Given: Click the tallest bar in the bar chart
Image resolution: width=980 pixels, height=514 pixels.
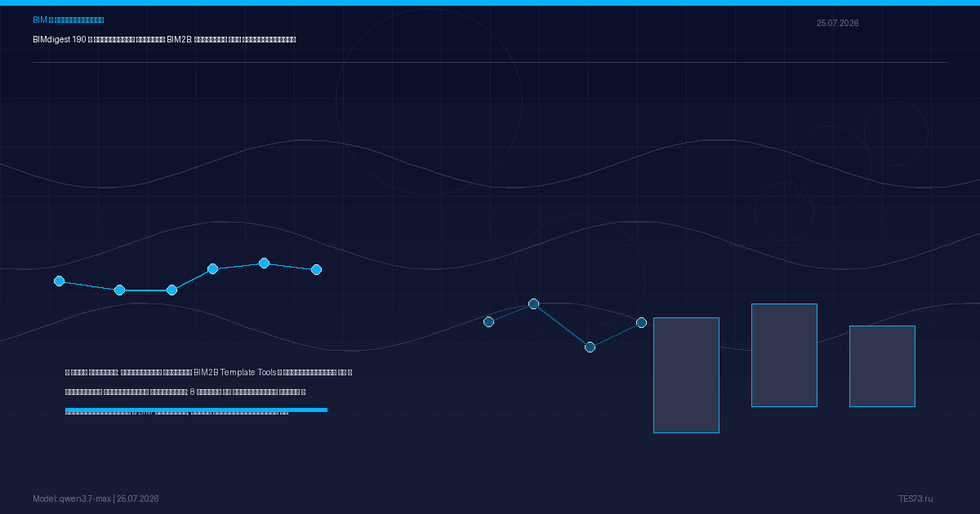Looking at the screenshot, I should coord(686,375).
